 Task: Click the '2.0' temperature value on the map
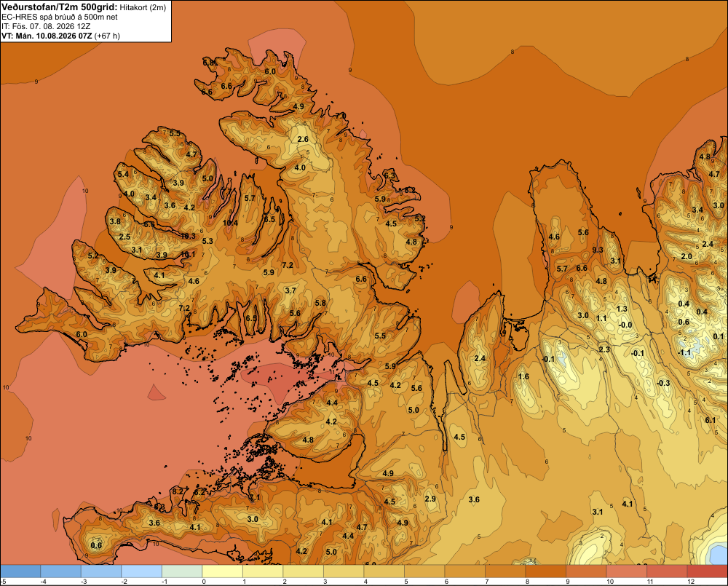[x=687, y=256]
